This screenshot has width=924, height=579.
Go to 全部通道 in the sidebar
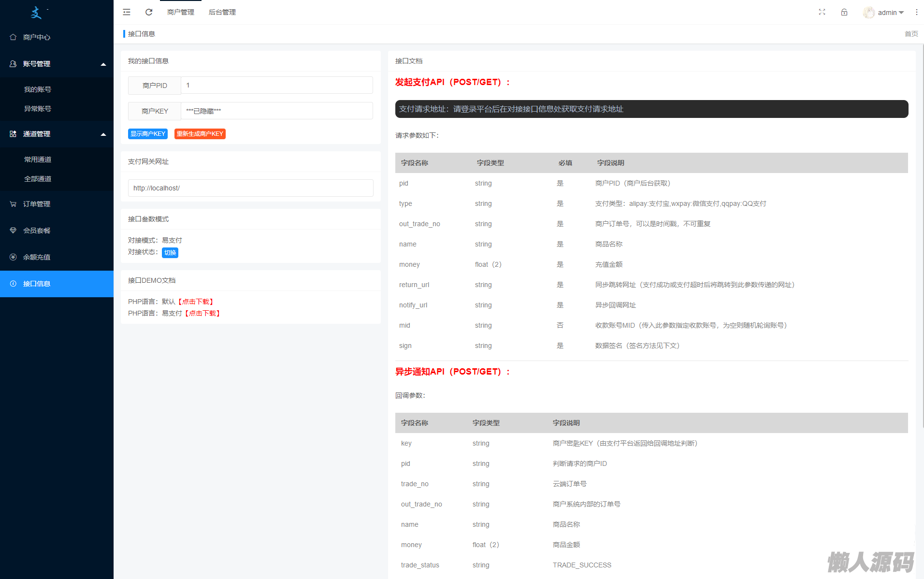(38, 179)
